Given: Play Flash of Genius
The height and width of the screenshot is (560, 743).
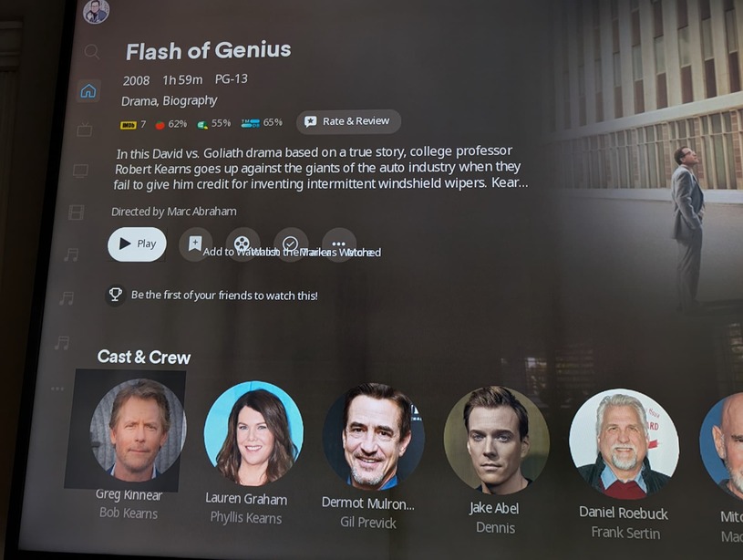Looking at the screenshot, I should click(137, 244).
